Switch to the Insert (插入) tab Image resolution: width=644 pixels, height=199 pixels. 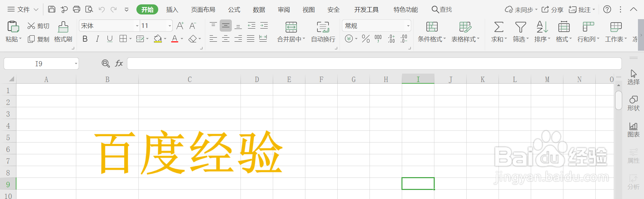coord(172,10)
